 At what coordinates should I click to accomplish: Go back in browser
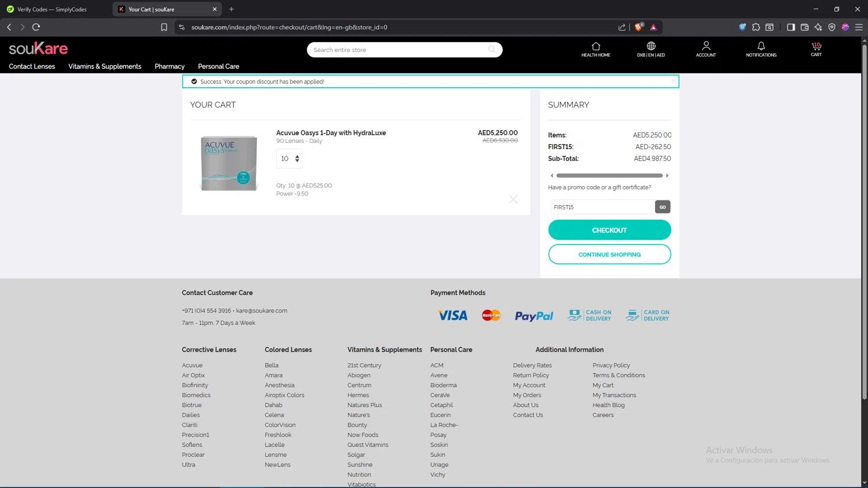(9, 27)
